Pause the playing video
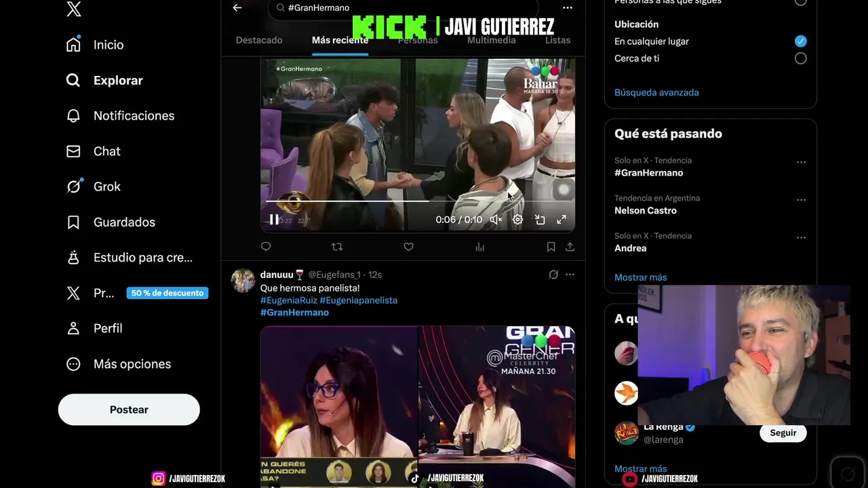 tap(274, 219)
